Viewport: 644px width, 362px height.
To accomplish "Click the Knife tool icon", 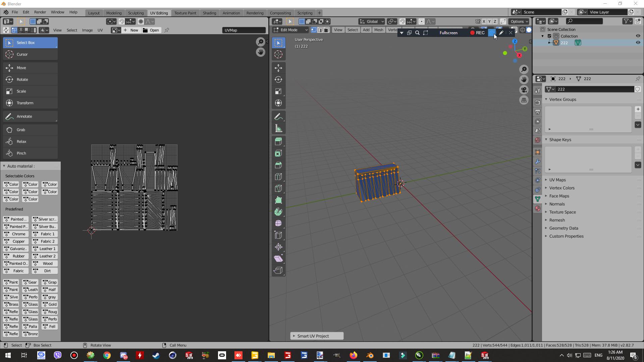I will pos(278,188).
